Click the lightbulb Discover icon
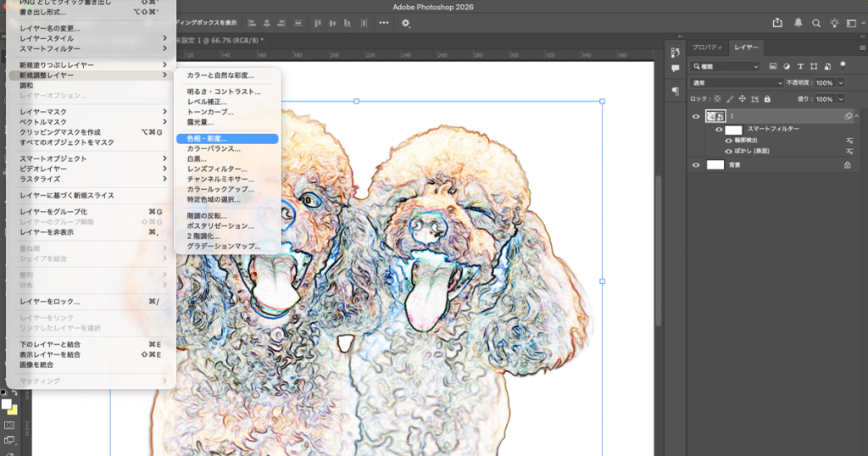Image resolution: width=868 pixels, height=456 pixels. tap(834, 23)
